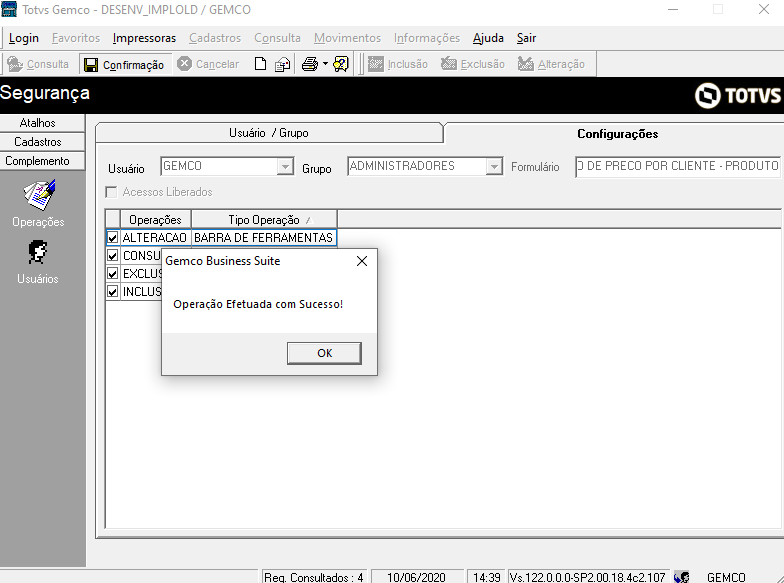Click the TOTVS logo in the header
This screenshot has width=784, height=583.
point(737,95)
